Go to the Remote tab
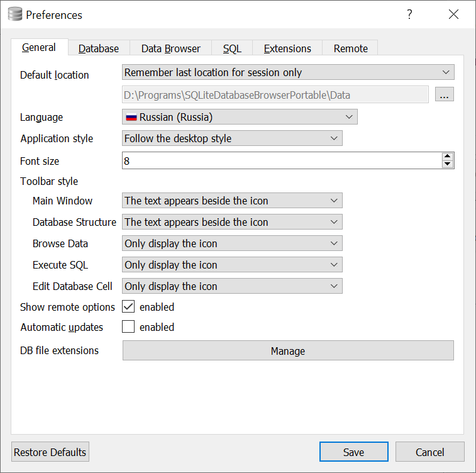Viewport: 476px width, 473px height. point(350,48)
